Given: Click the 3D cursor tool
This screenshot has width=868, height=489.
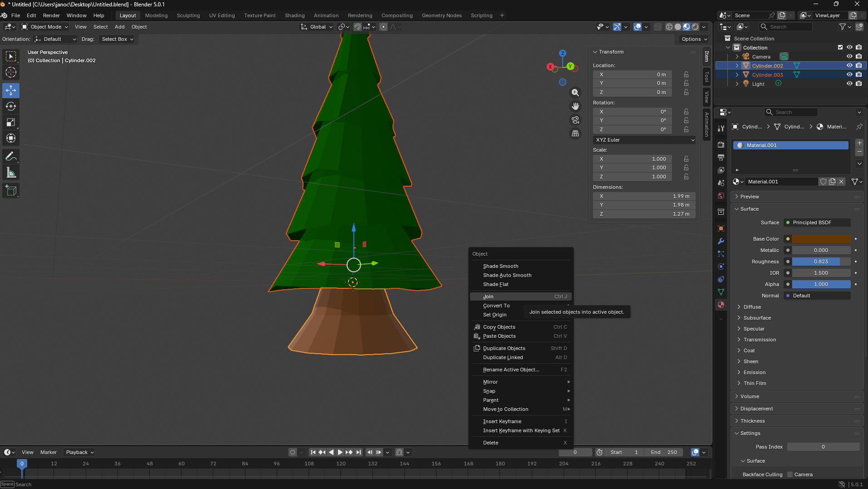Looking at the screenshot, I should click(x=11, y=72).
